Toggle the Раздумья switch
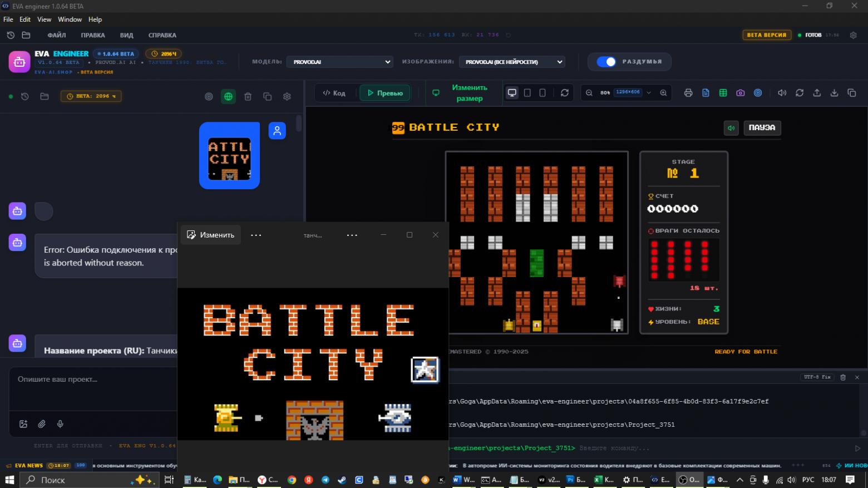Screen dimensions: 868x488 tap(606, 62)
